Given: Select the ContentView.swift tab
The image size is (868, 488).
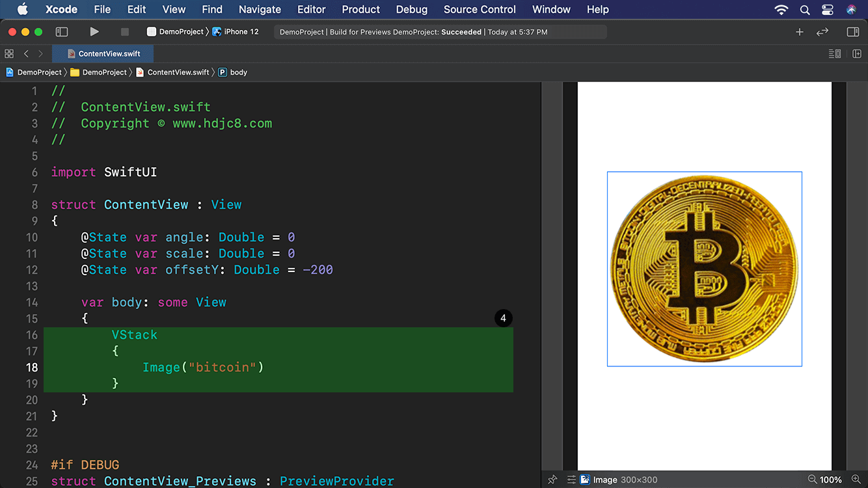Looking at the screenshot, I should pos(103,53).
